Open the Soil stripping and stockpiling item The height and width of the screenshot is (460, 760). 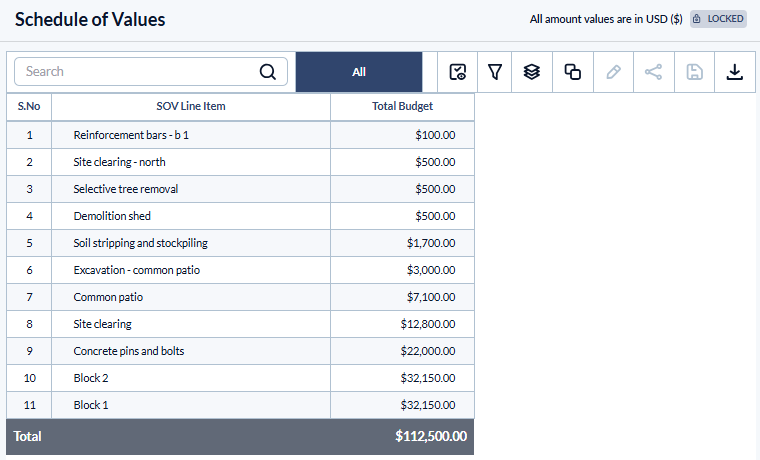click(x=141, y=243)
